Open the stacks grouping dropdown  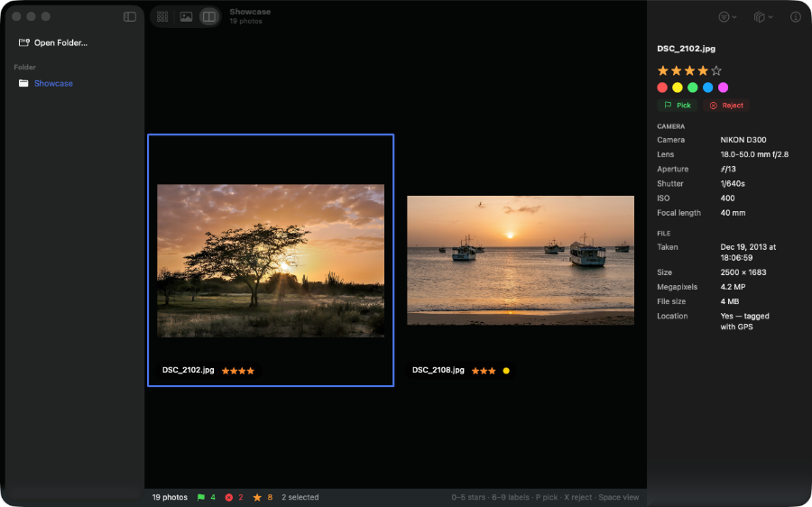click(x=762, y=17)
